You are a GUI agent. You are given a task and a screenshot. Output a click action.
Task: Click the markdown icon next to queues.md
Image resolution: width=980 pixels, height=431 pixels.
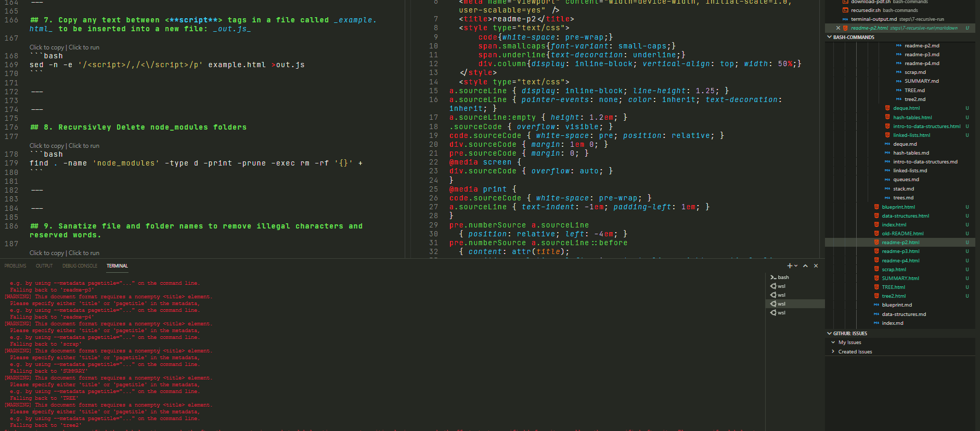pyautogui.click(x=887, y=180)
